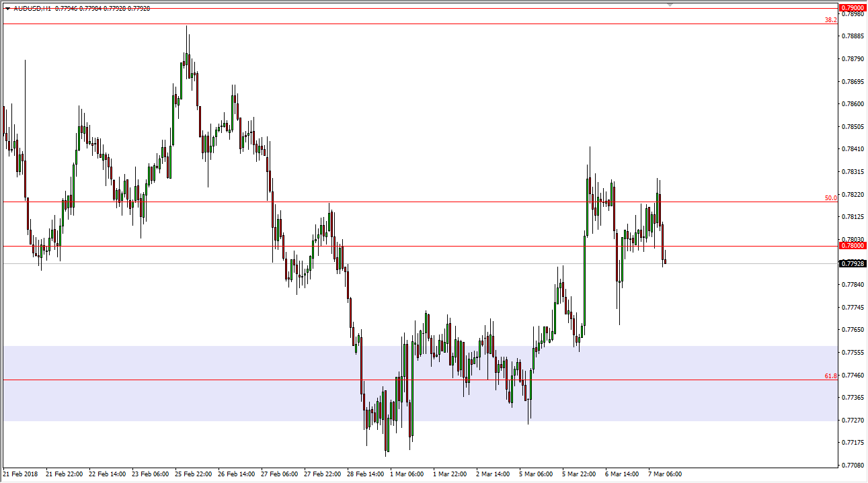The height and width of the screenshot is (483, 868).
Task: Click the 25 Feb 22:00 time label
Action: pos(194,474)
